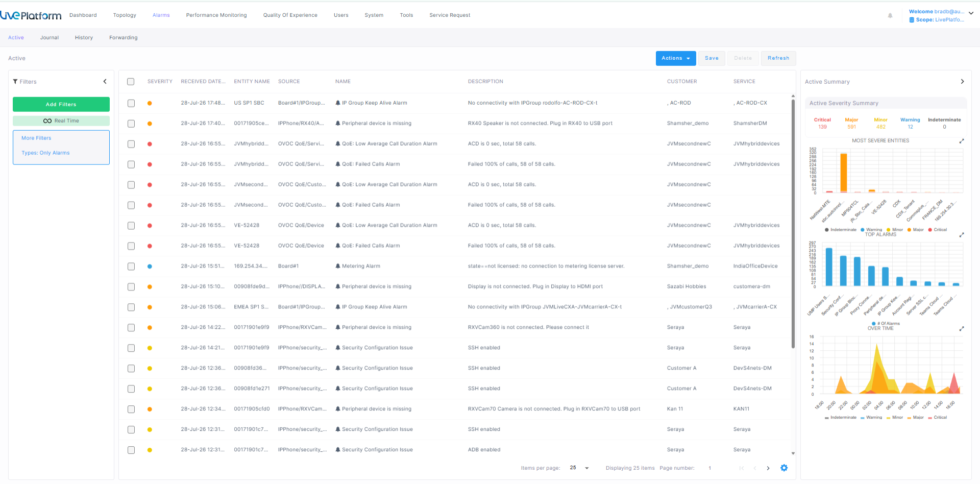
Task: Toggle Critical legend in Over Time chart
Action: tap(938, 418)
